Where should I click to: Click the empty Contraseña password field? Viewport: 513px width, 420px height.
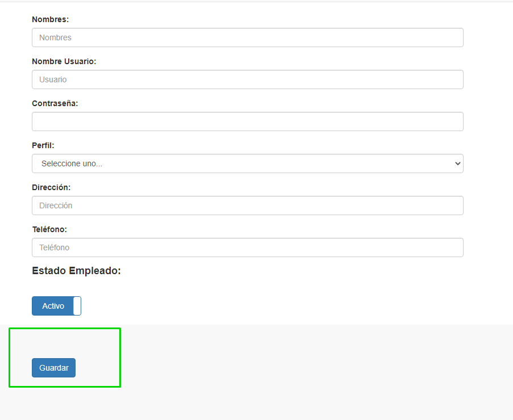[247, 121]
